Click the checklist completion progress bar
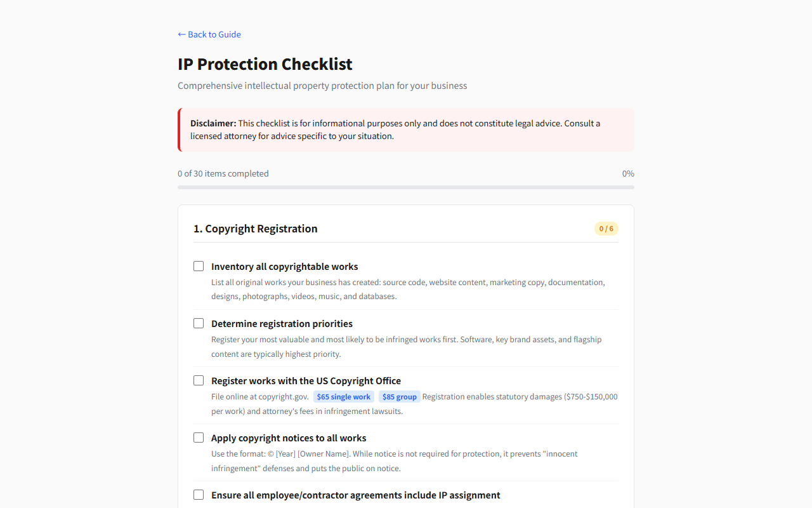This screenshot has height=508, width=812. pyautogui.click(x=406, y=187)
